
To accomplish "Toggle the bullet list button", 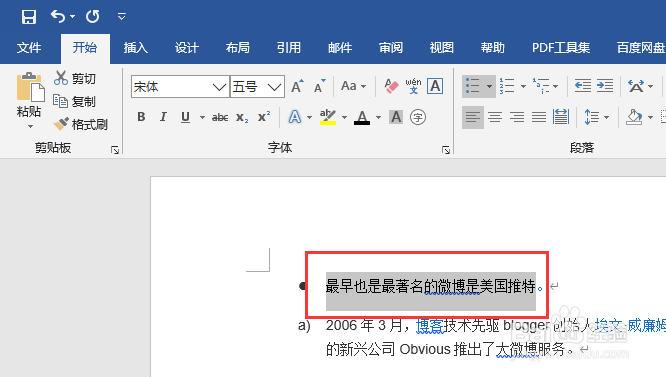I will coord(473,86).
